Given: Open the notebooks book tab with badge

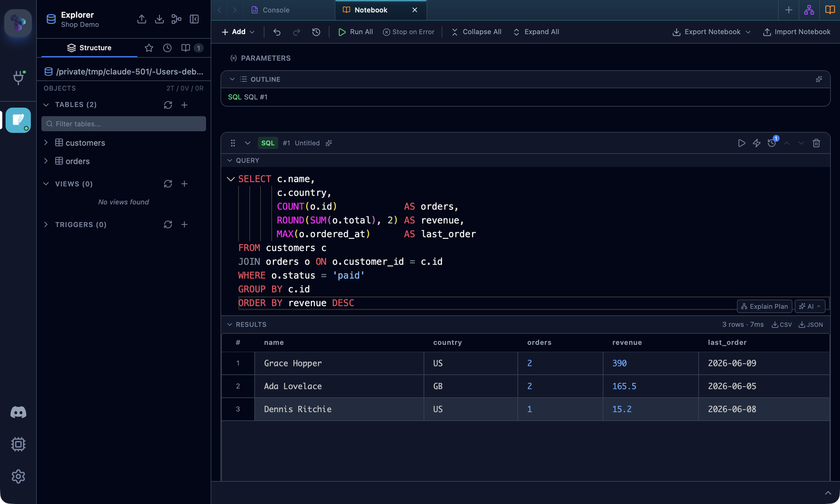Looking at the screenshot, I should pos(192,48).
